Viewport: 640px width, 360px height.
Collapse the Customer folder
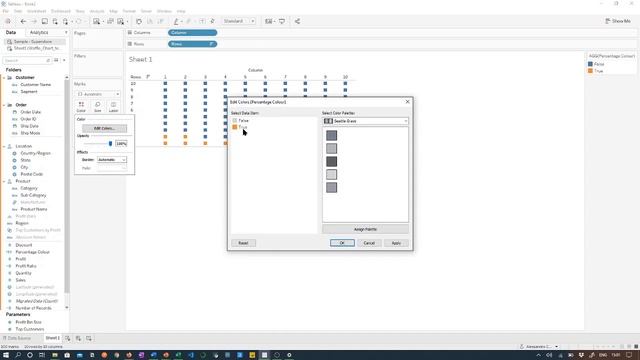[x=4, y=78]
